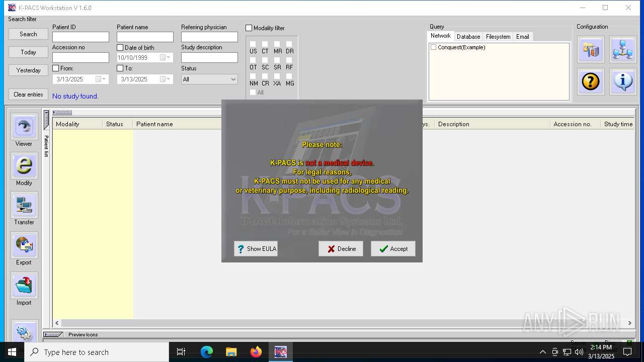Screen dimensions: 644x362
Task: Sort by Modality column header
Action: pyautogui.click(x=77, y=124)
